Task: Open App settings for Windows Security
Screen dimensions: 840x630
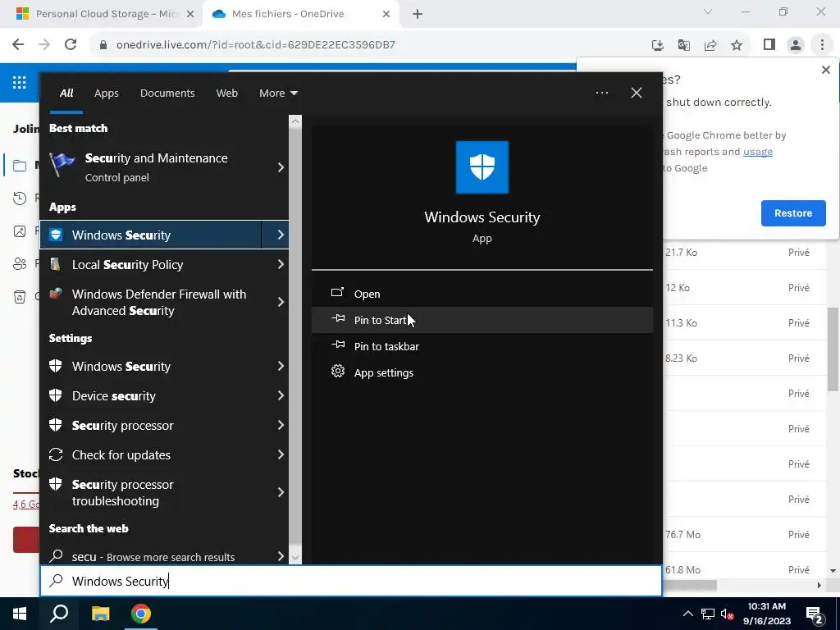Action: click(482, 372)
